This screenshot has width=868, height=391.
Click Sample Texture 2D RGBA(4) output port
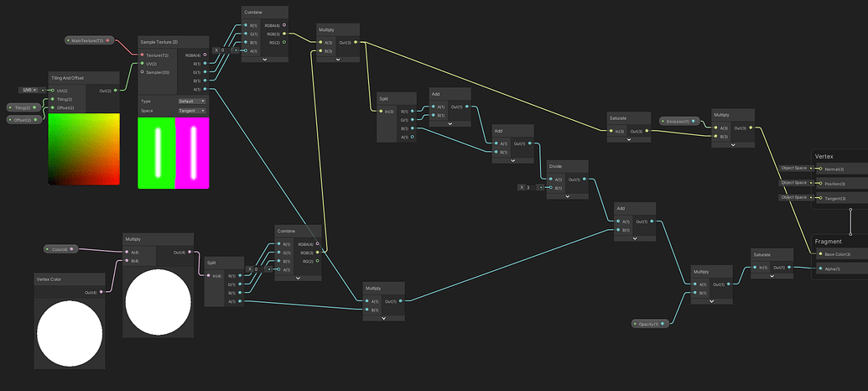pos(205,55)
